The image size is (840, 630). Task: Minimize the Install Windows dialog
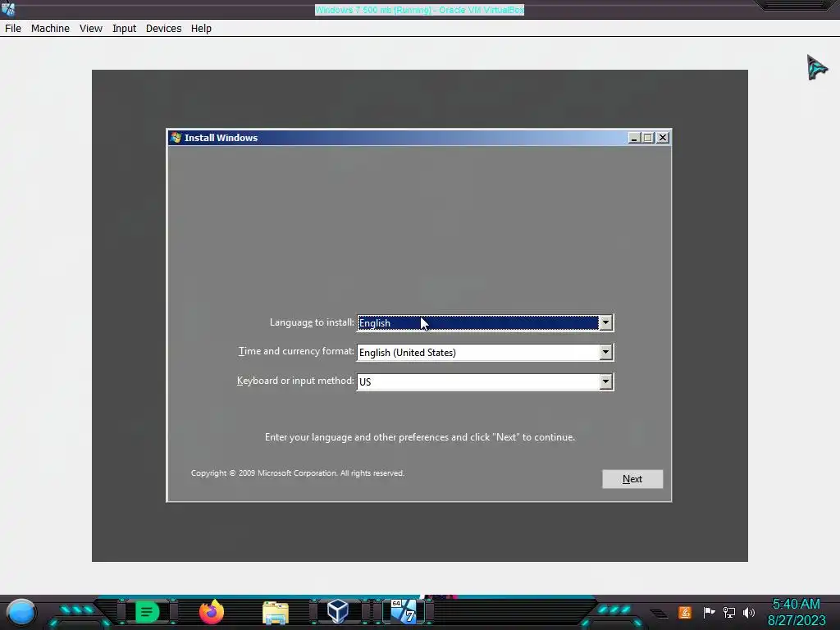click(x=634, y=138)
